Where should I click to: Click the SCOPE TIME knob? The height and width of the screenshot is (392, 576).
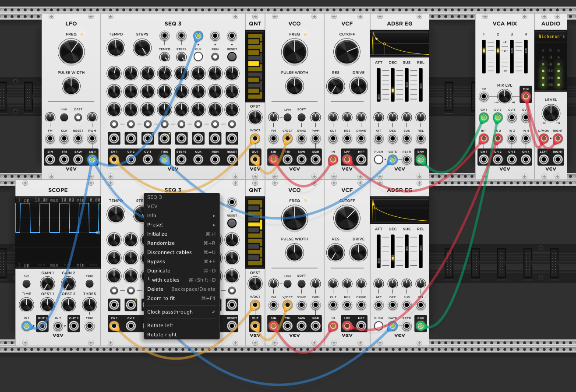pos(26,305)
